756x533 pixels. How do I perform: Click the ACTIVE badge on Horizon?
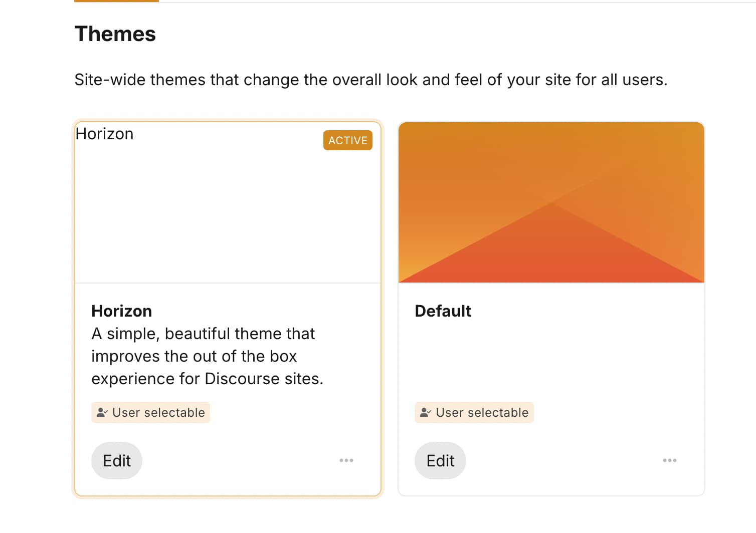tap(348, 140)
